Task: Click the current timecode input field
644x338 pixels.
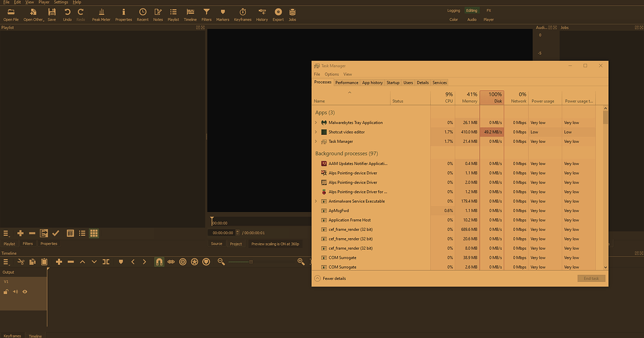Action: coord(222,233)
